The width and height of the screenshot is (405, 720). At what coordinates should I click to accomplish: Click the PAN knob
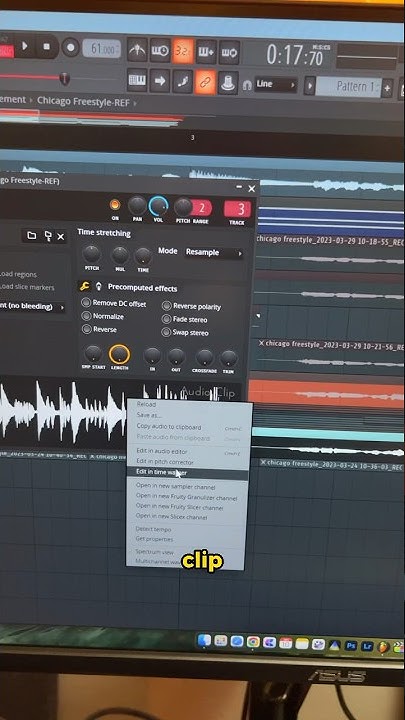pos(137,206)
